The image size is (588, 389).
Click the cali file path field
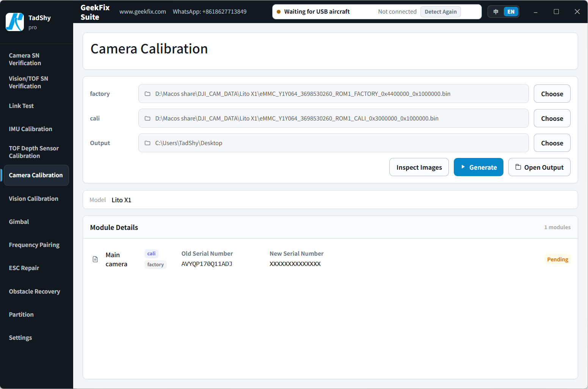coord(334,119)
